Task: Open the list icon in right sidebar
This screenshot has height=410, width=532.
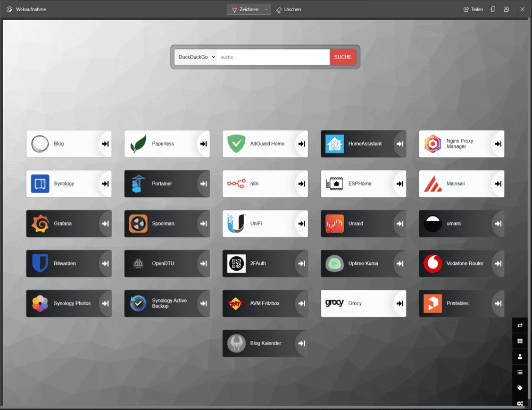Action: click(520, 372)
